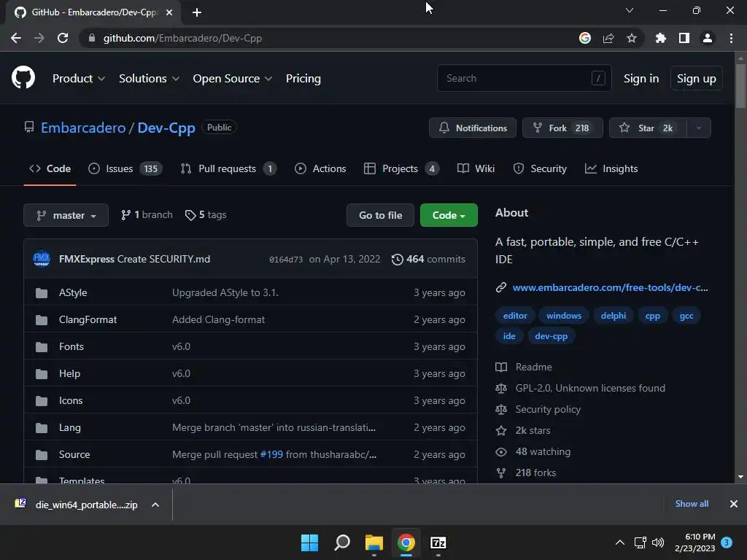
Task: Click the 5 tags link
Action: (206, 215)
